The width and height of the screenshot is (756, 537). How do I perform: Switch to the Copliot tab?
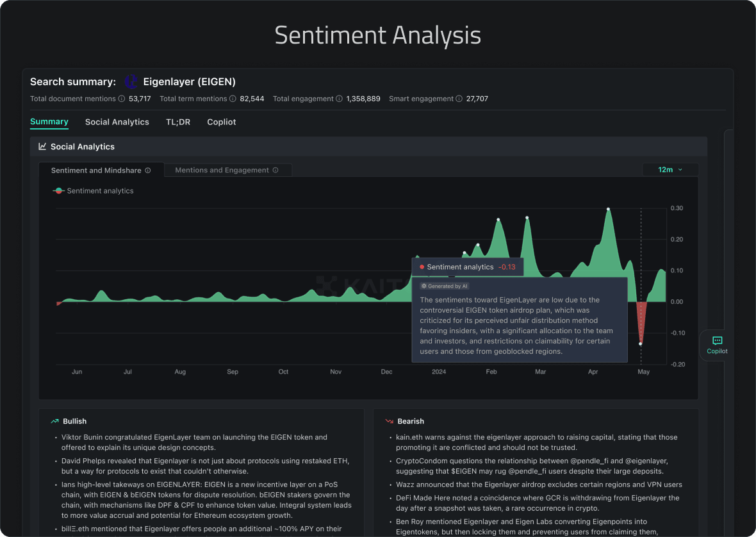222,122
